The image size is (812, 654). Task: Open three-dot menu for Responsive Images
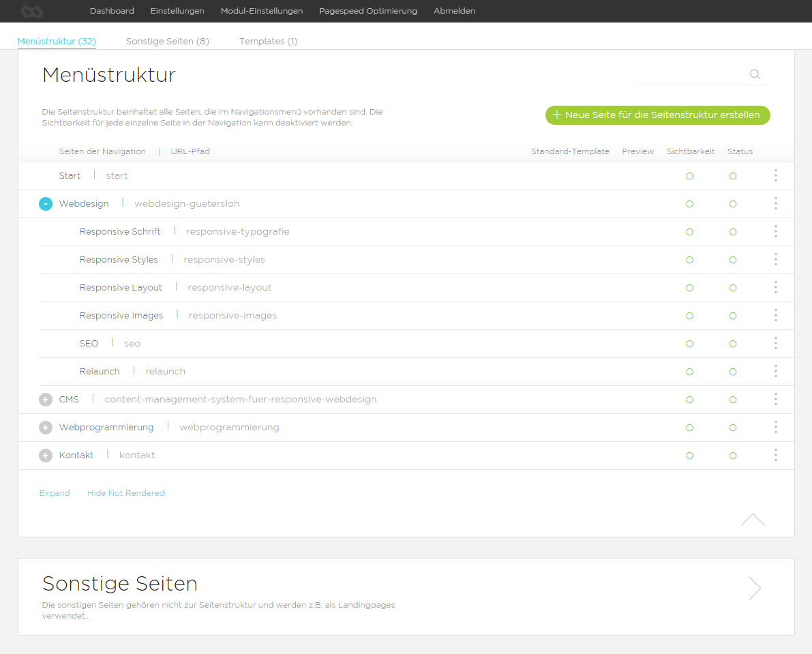tap(775, 316)
